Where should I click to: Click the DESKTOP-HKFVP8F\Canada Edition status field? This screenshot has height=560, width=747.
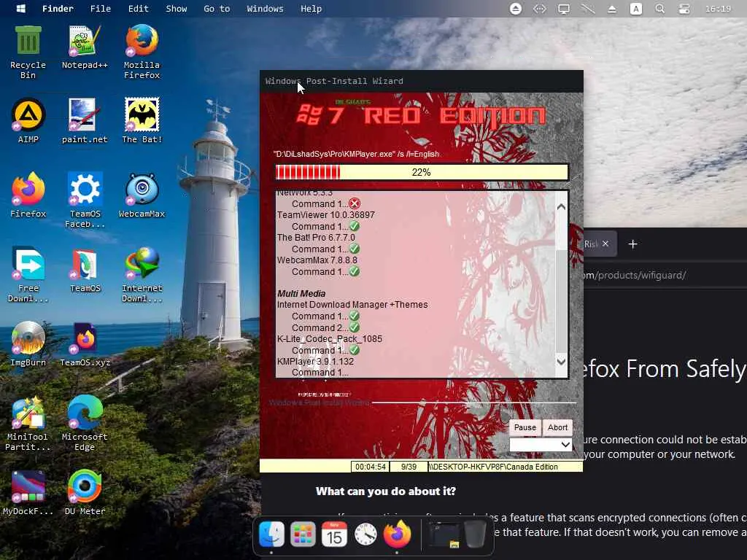(x=505, y=467)
